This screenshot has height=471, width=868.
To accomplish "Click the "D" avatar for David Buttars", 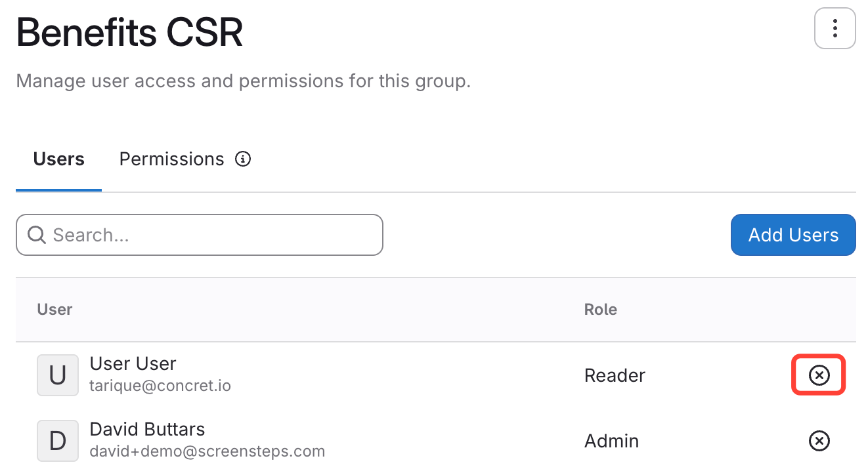I will tap(58, 441).
